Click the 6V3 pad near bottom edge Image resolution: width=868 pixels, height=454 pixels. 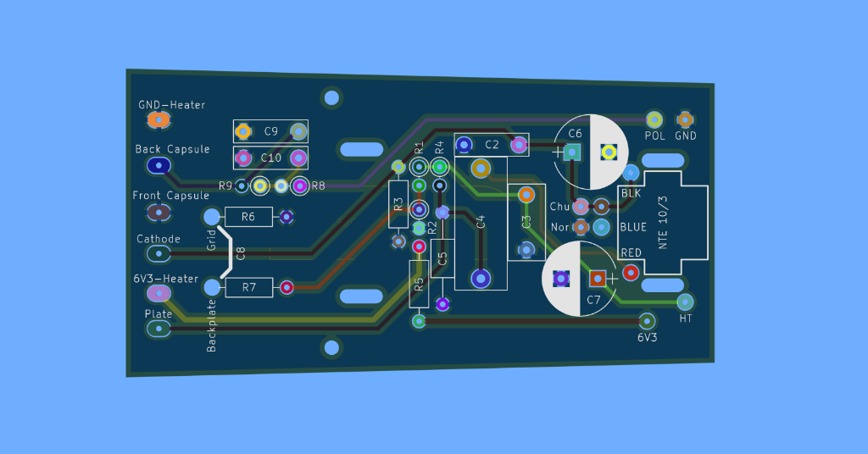pyautogui.click(x=647, y=321)
